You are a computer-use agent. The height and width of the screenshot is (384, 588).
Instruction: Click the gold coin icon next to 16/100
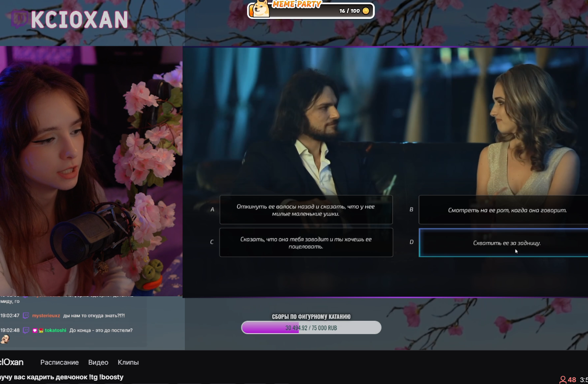[365, 11]
